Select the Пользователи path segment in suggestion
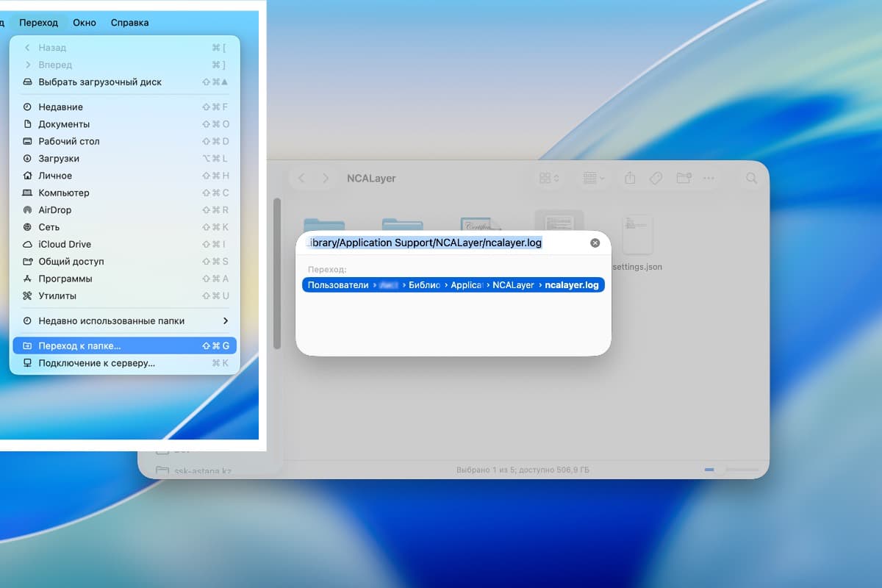This screenshot has width=882, height=588. coord(338,285)
